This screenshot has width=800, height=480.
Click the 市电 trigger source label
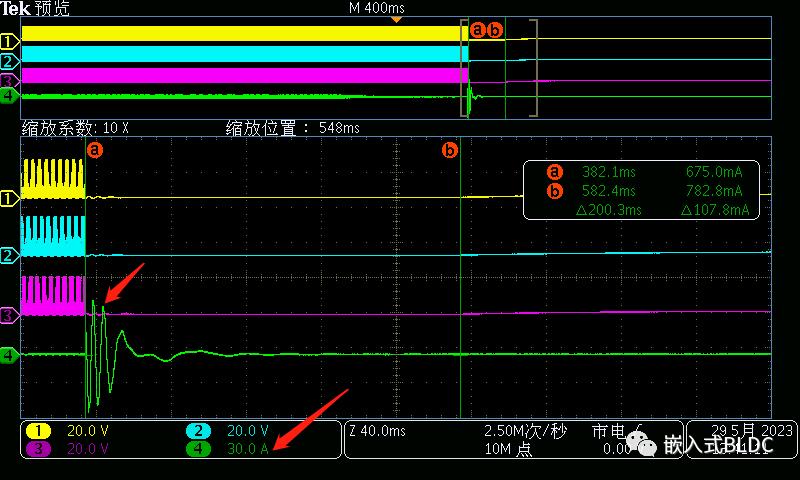point(609,432)
